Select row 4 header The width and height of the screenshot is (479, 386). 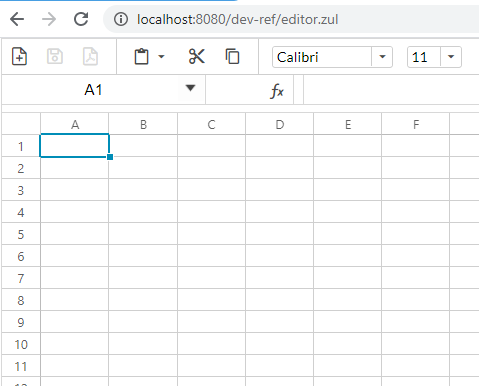tap(21, 212)
